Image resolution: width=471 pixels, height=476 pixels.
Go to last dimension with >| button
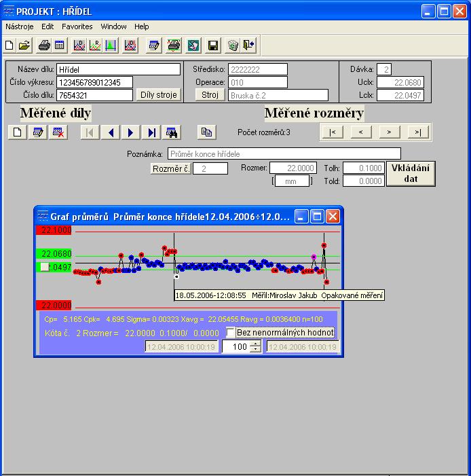(418, 132)
